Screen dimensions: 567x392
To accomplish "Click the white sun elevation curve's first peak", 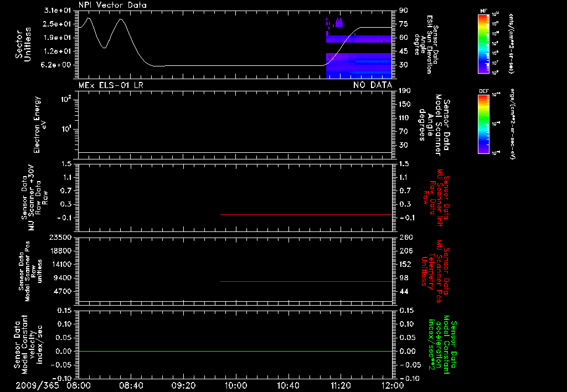I will [89, 18].
